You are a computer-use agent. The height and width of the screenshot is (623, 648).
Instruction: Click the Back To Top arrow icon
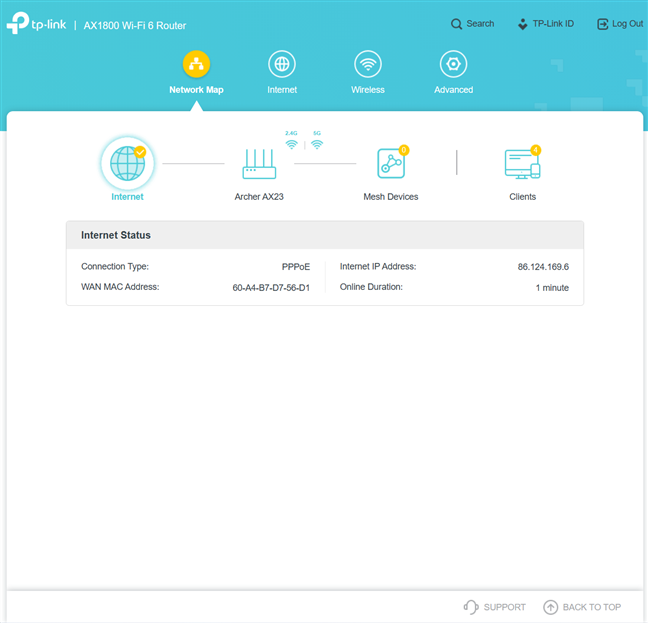click(x=550, y=607)
